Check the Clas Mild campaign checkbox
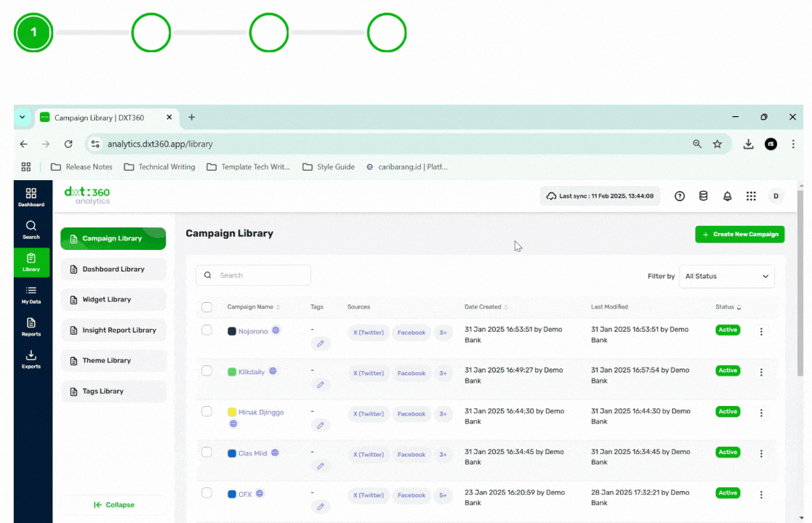Screen dimensions: 812x523 [206, 452]
